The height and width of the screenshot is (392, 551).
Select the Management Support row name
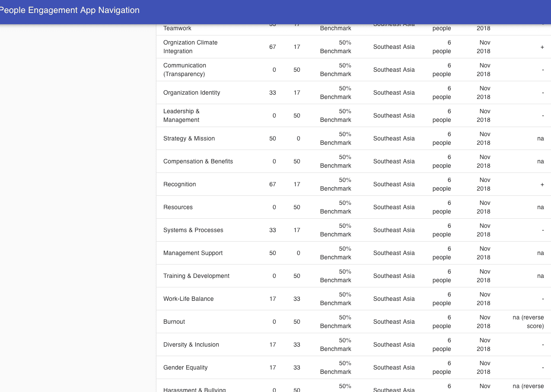coord(193,253)
